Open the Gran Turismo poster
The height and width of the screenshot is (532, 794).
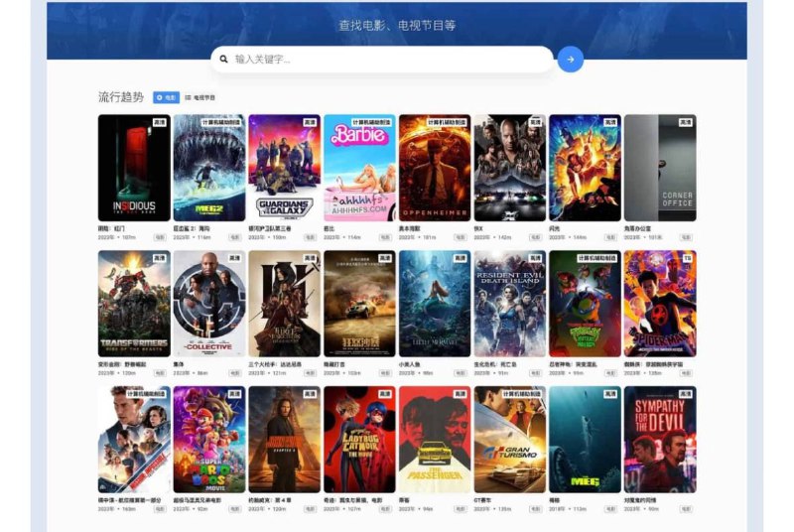(510, 440)
